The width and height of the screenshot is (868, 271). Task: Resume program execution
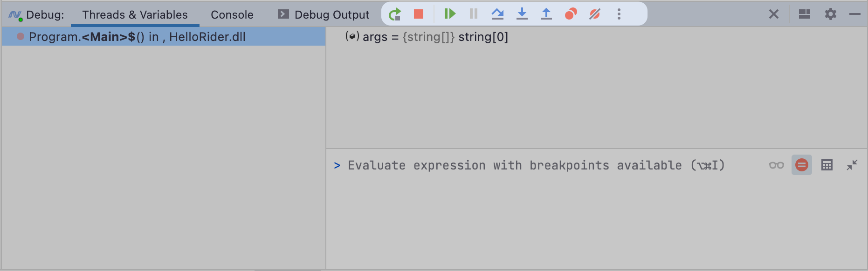tap(449, 14)
